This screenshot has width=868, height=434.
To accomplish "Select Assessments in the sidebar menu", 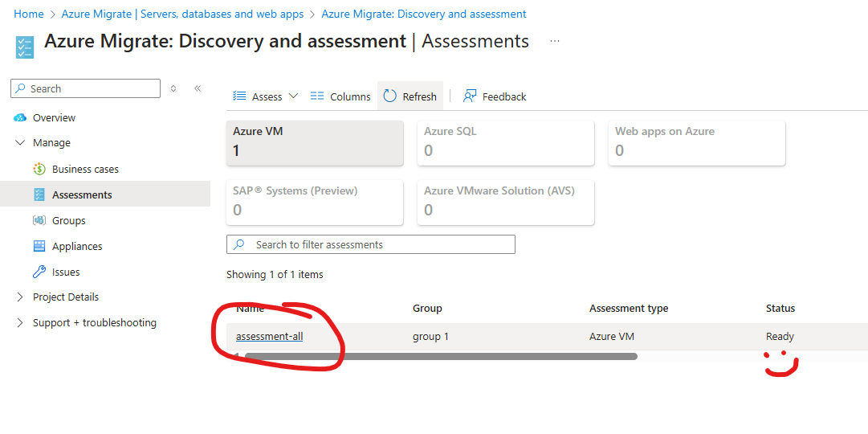I will coord(82,195).
